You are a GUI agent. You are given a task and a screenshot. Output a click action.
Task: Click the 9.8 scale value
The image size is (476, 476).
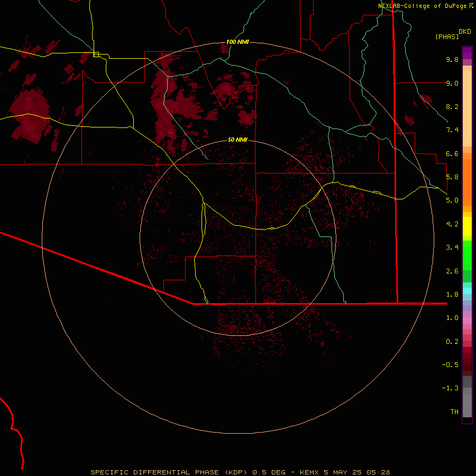click(452, 59)
